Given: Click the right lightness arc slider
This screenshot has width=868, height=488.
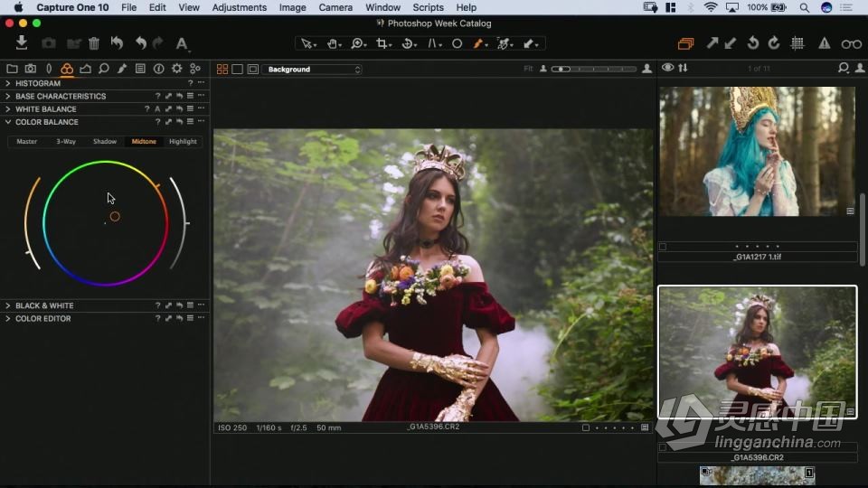Looking at the screenshot, I should [181, 223].
